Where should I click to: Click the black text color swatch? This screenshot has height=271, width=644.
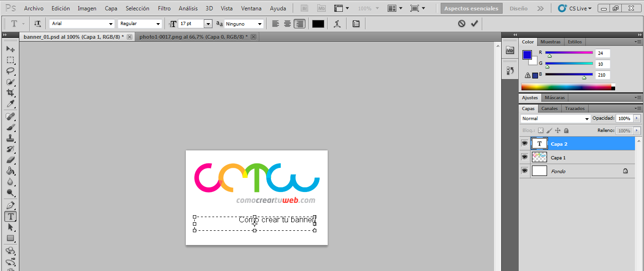tap(318, 24)
